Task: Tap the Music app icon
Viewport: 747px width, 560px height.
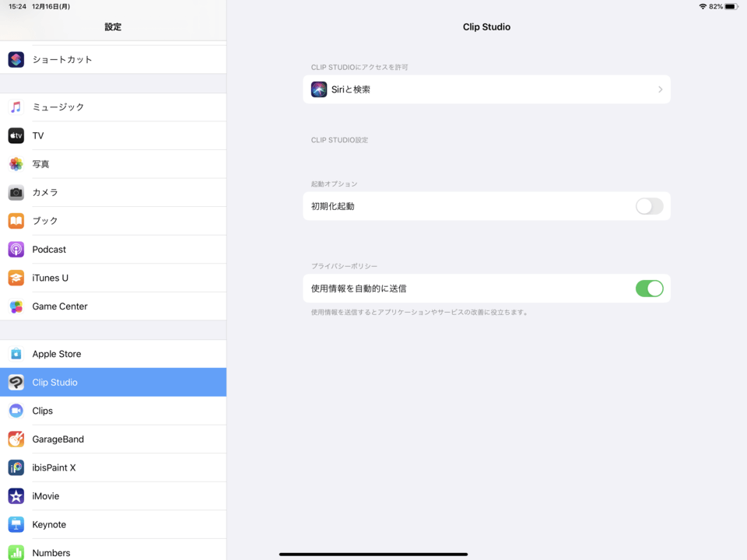Action: point(16,107)
